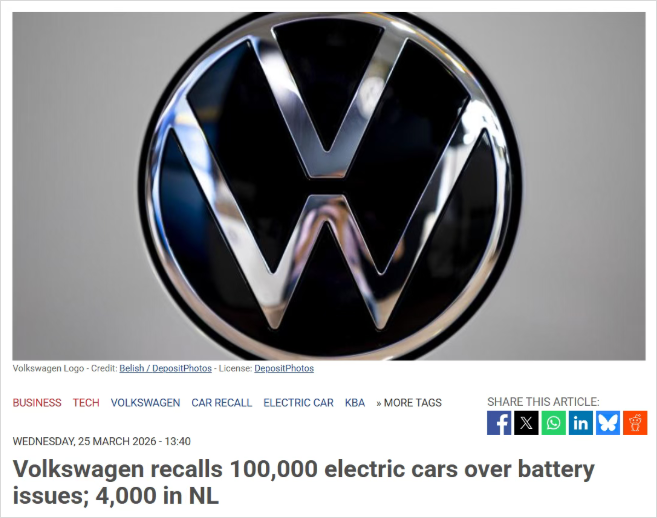Image resolution: width=657 pixels, height=518 pixels.
Task: Follow the Belish / DepositPhotos credit link
Action: pos(166,368)
